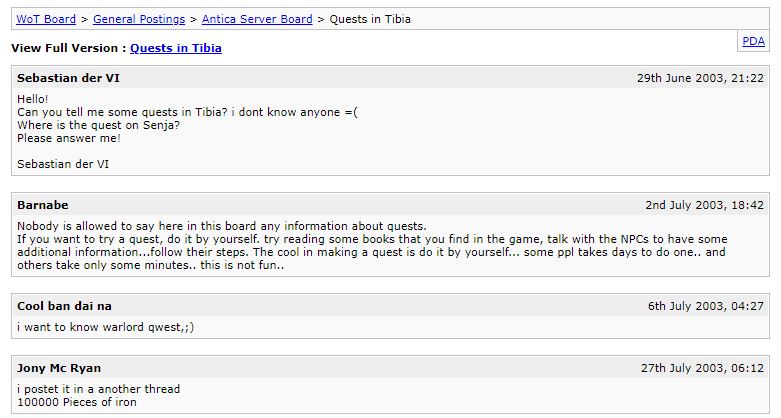
Task: Click the 6th July 2003 timestamp
Action: click(x=705, y=306)
